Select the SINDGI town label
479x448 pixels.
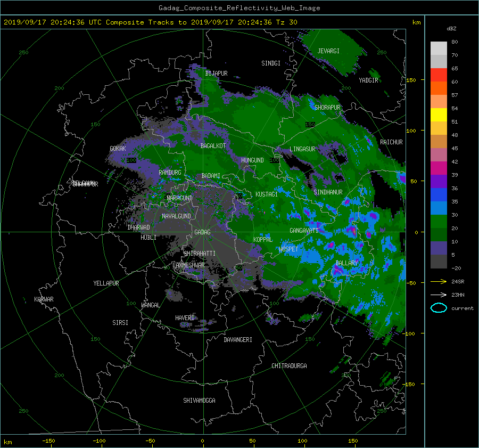click(271, 63)
